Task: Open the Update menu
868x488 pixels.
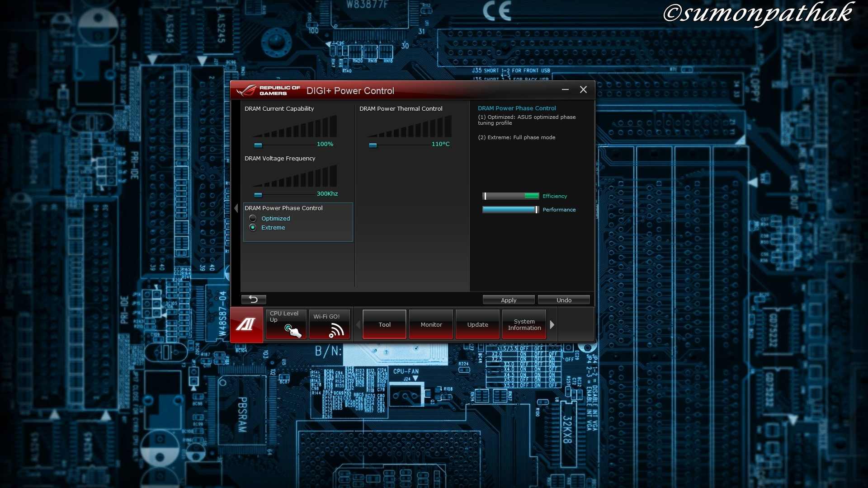Action: pyautogui.click(x=477, y=324)
